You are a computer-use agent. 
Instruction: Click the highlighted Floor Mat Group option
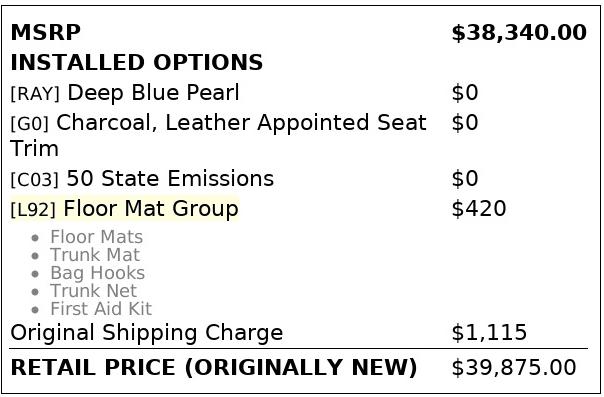[151, 209]
